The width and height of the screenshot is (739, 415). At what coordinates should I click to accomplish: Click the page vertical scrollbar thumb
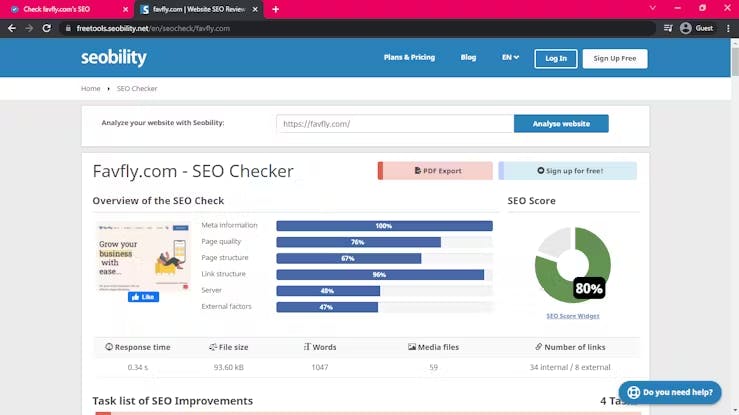735,60
